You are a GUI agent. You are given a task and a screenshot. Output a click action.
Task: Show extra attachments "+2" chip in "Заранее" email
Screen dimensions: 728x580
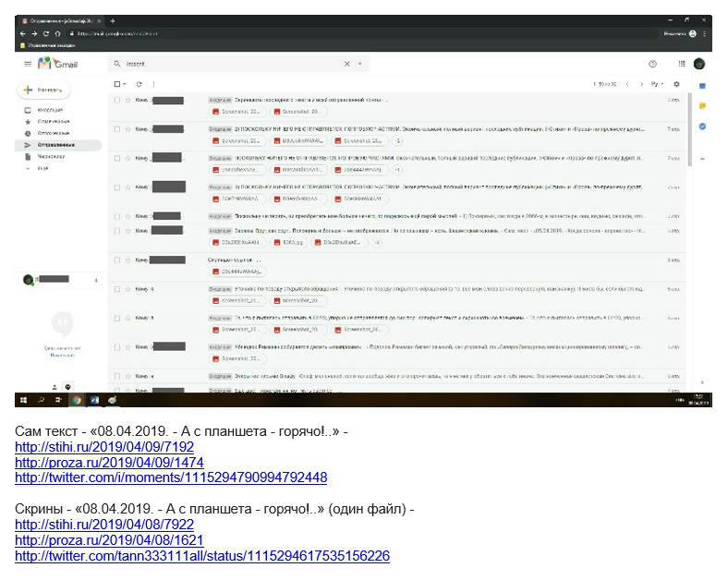pos(377,242)
